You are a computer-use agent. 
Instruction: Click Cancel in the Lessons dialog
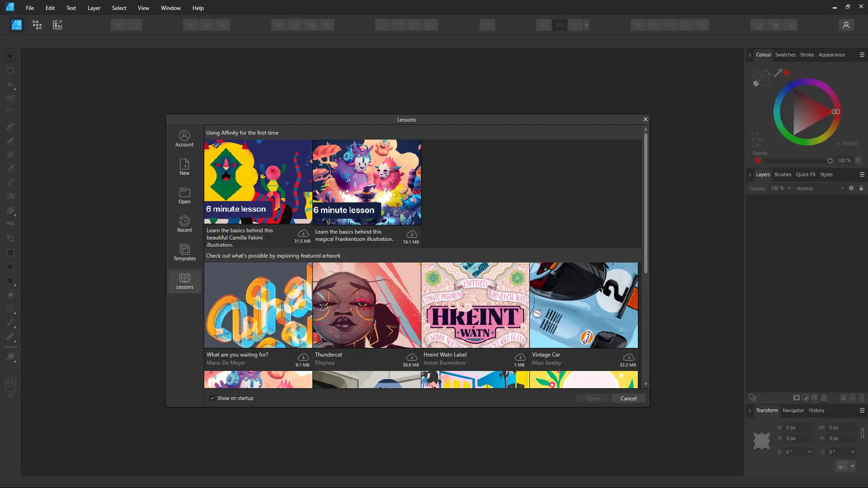[628, 398]
